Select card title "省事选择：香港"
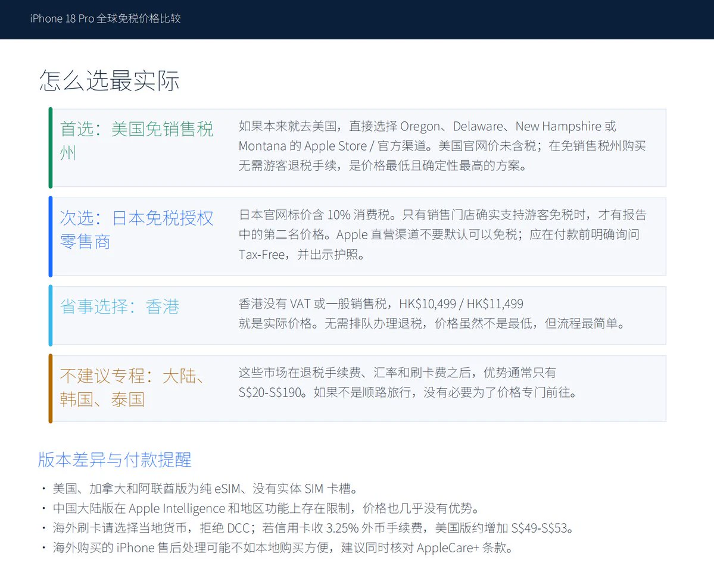714x588 pixels. pos(119,306)
